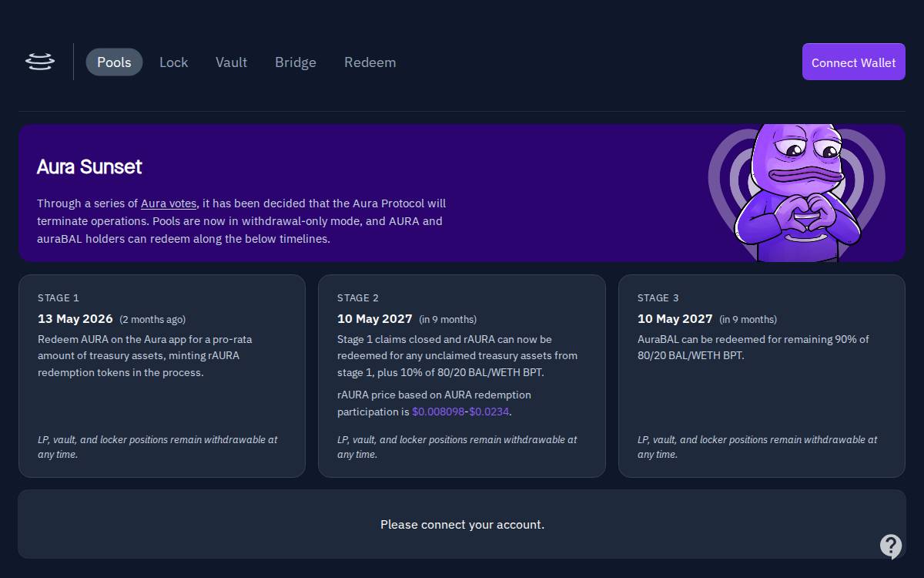Image resolution: width=924 pixels, height=578 pixels.
Task: Click the 'terminate operations' banner paragraph
Action: [x=242, y=221]
